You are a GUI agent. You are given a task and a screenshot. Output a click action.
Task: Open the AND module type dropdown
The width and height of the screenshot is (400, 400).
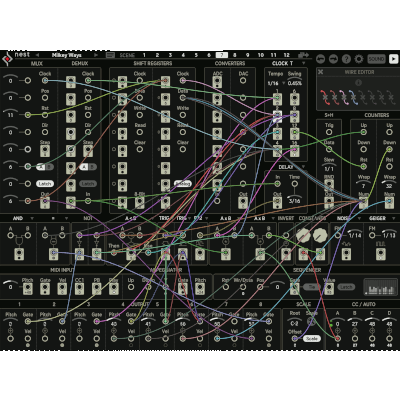pos(32,219)
